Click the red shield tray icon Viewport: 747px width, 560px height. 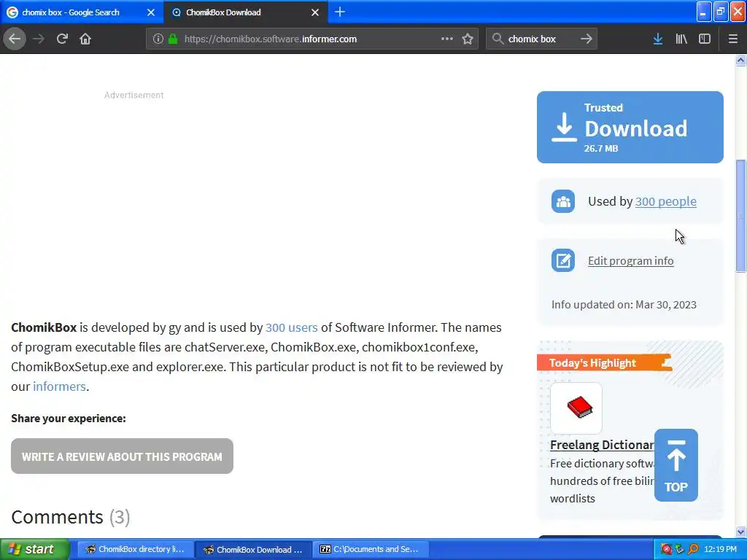[x=666, y=549]
